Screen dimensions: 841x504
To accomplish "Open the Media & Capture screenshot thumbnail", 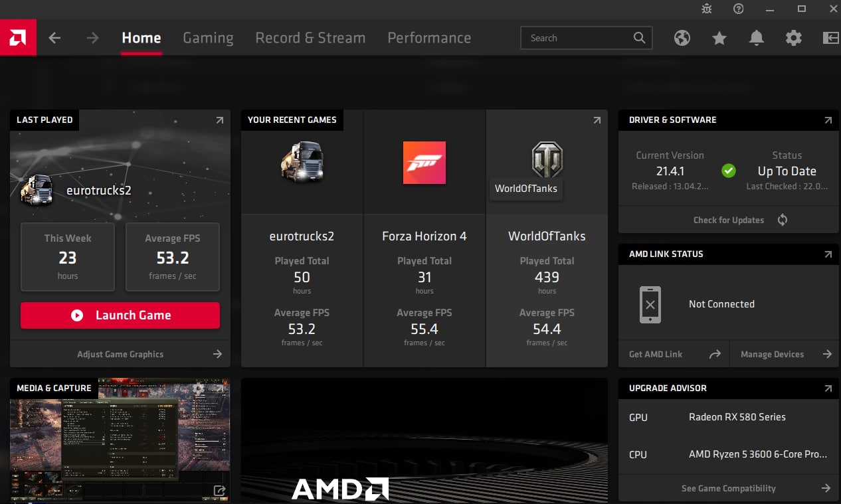I will click(x=120, y=440).
